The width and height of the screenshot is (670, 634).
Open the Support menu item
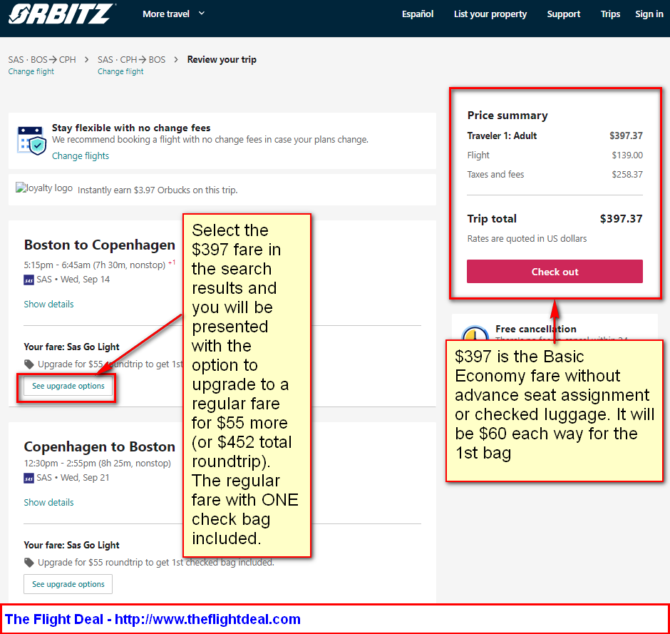click(563, 14)
